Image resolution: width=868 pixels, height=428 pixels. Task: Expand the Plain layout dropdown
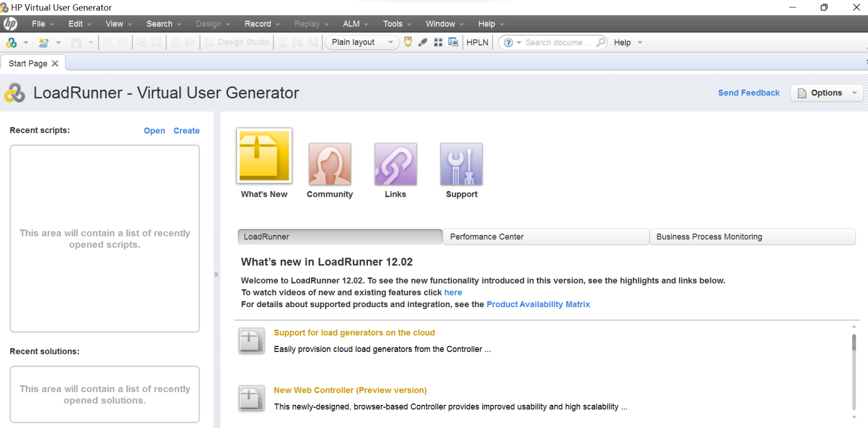[x=391, y=42]
